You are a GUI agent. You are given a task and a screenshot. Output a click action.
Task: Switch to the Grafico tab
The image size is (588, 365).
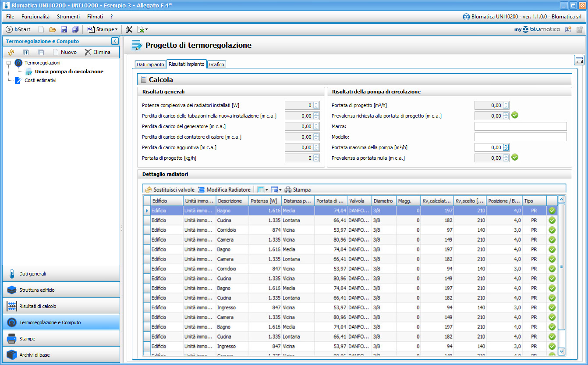(216, 64)
